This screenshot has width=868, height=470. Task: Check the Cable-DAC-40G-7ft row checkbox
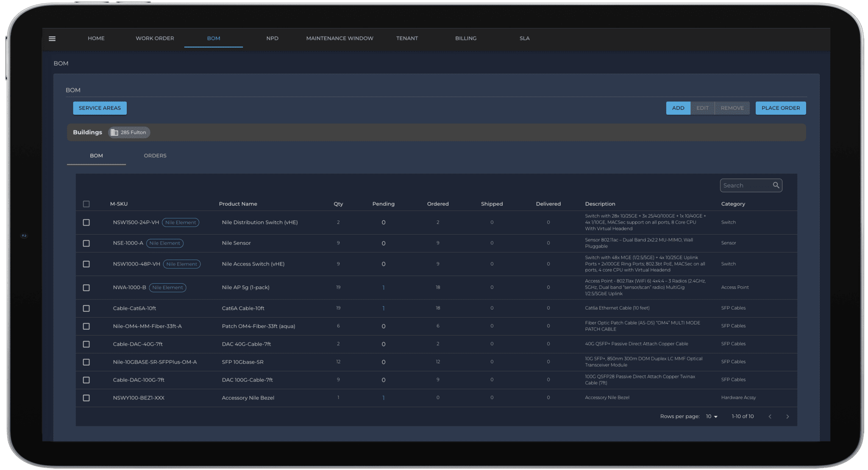86,344
